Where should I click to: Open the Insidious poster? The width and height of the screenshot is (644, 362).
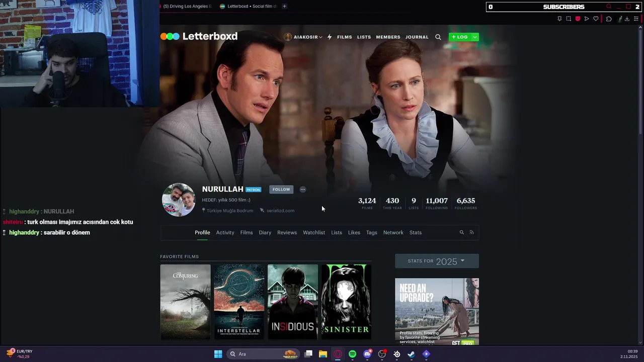pyautogui.click(x=293, y=302)
